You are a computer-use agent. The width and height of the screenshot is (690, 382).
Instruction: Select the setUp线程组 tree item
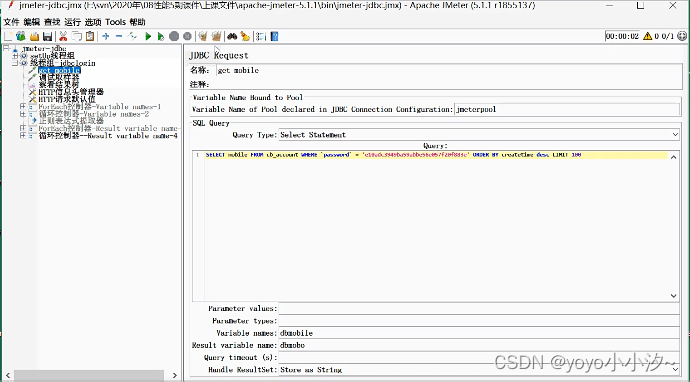pyautogui.click(x=52, y=56)
